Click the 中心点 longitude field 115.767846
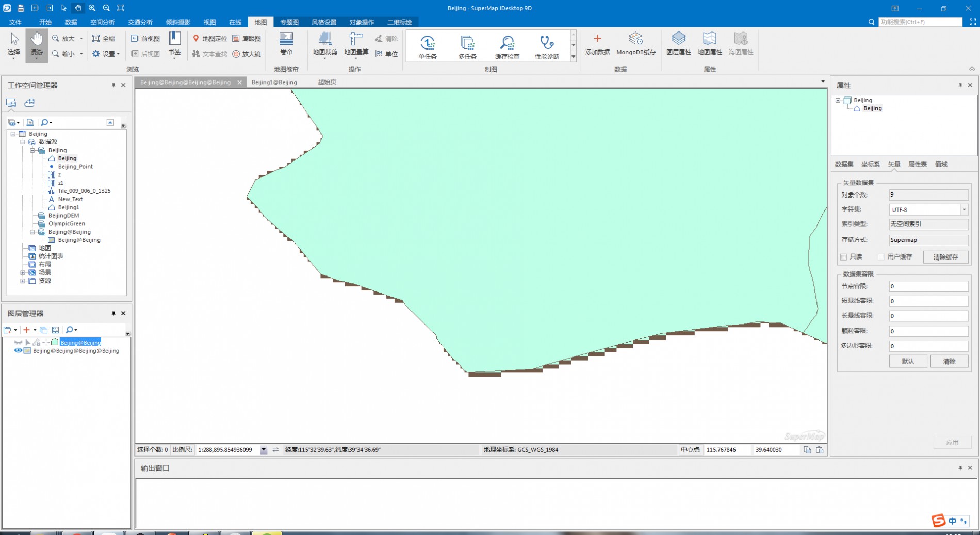The image size is (980, 535). pyautogui.click(x=727, y=450)
